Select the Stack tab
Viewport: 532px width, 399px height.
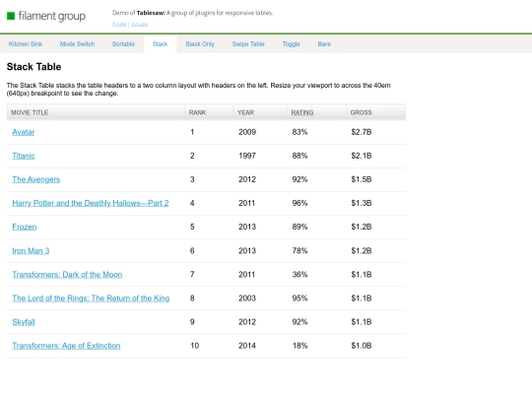point(161,43)
